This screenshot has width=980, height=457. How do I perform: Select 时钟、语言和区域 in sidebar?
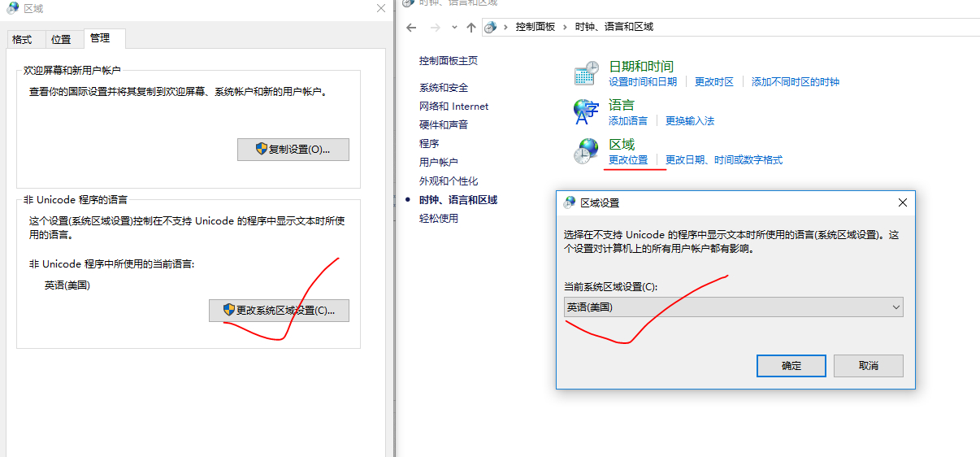458,200
